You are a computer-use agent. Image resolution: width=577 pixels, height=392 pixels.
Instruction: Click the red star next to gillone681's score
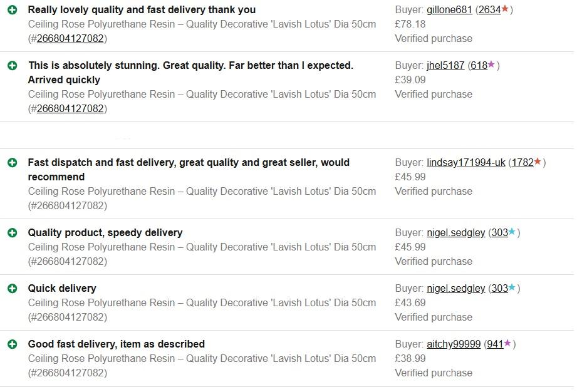point(505,9)
